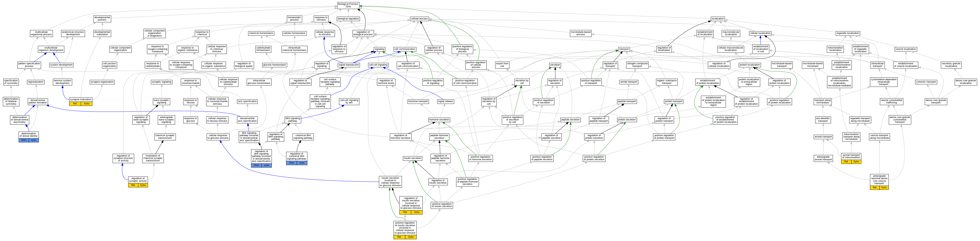
Task: Click the root node 'Biological Process Sybu'
Action: coord(348,5)
